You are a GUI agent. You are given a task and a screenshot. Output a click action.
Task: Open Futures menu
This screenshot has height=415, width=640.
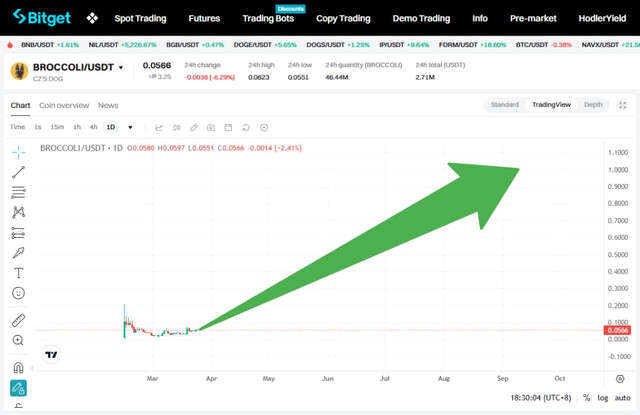coord(204,18)
